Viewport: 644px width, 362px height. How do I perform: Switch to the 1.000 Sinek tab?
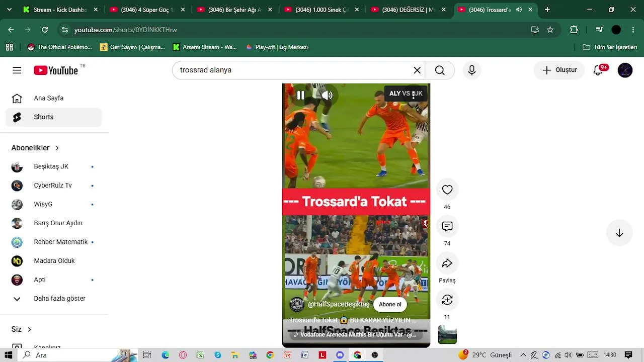[322, 10]
